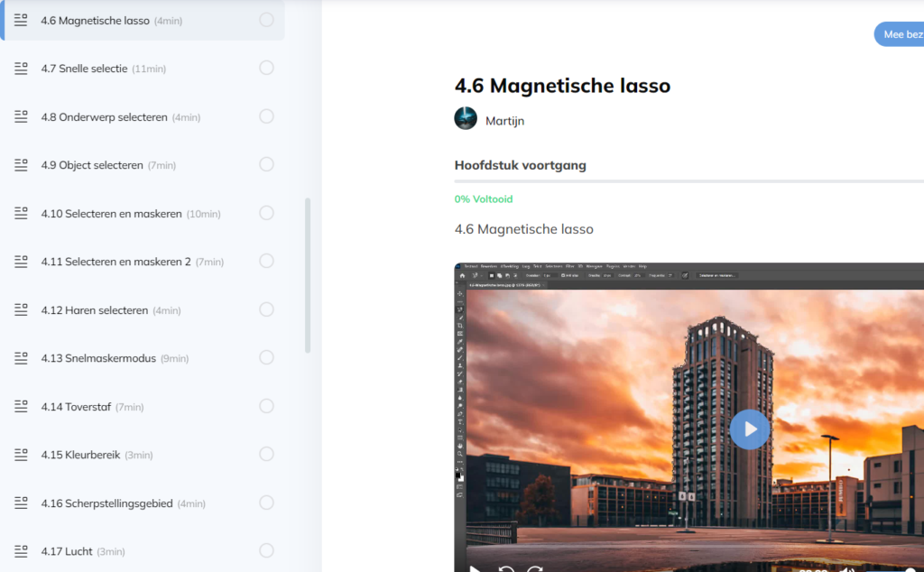The width and height of the screenshot is (924, 572).
Task: Mark 4.6 Magnetische lasso as complete
Action: [266, 20]
